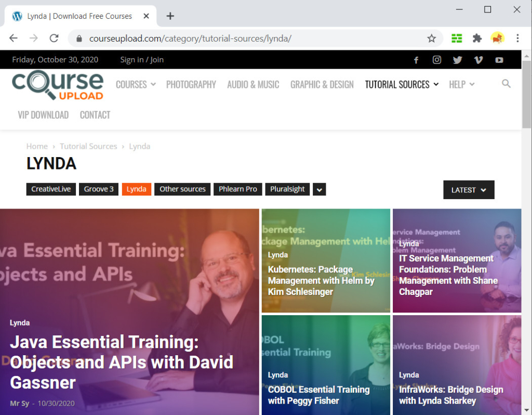The width and height of the screenshot is (532, 415).
Task: Click the Chrome profile avatar
Action: point(497,38)
